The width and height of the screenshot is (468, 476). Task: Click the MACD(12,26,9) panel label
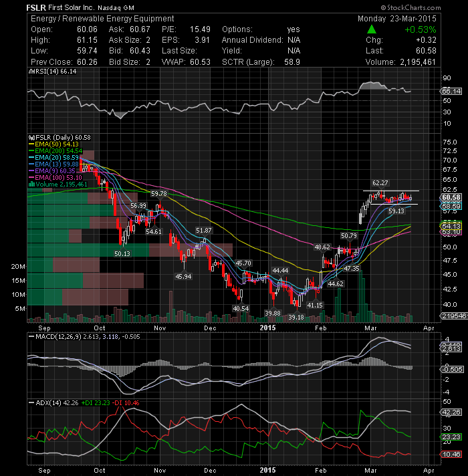58,337
